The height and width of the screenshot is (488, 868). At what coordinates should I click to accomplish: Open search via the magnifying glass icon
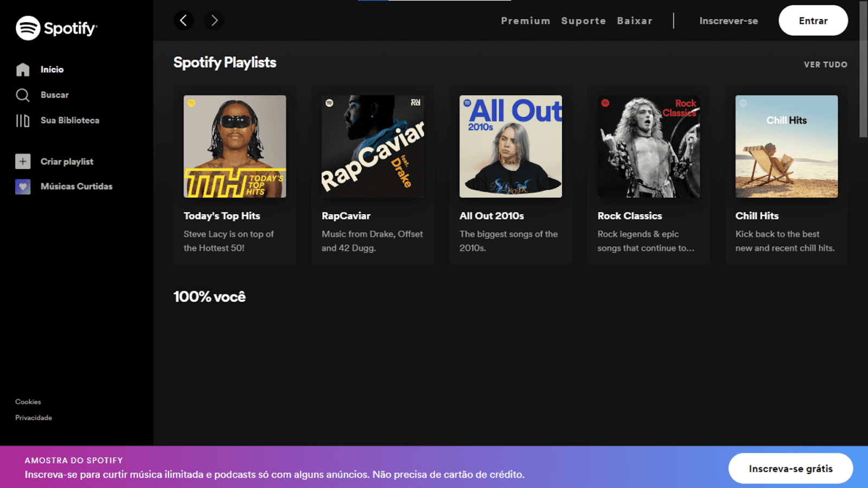[x=23, y=95]
